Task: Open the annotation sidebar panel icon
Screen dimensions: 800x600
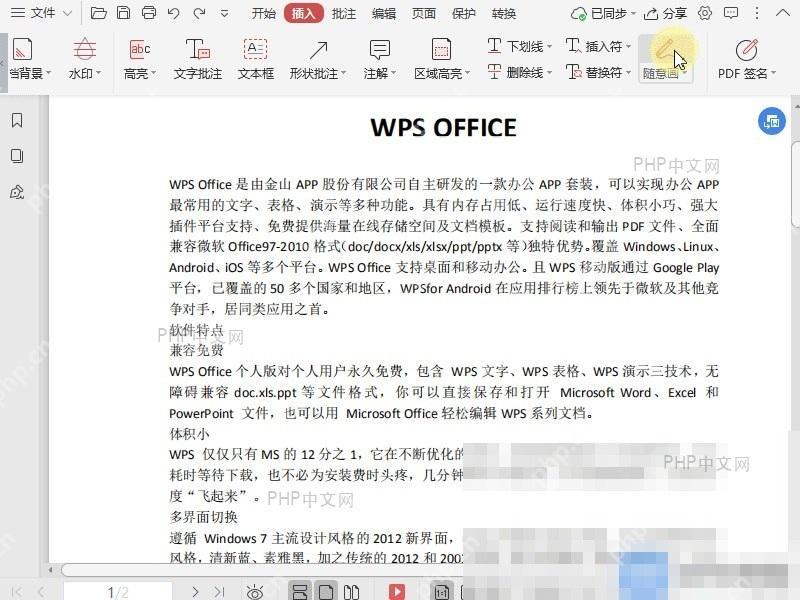Action: (17, 192)
